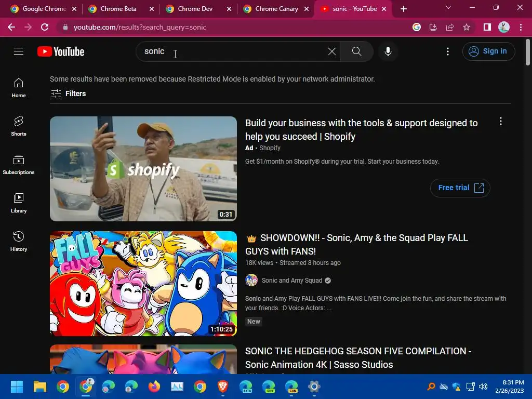
Task: Open the Shopify ad three-dot options
Action: [x=500, y=122]
